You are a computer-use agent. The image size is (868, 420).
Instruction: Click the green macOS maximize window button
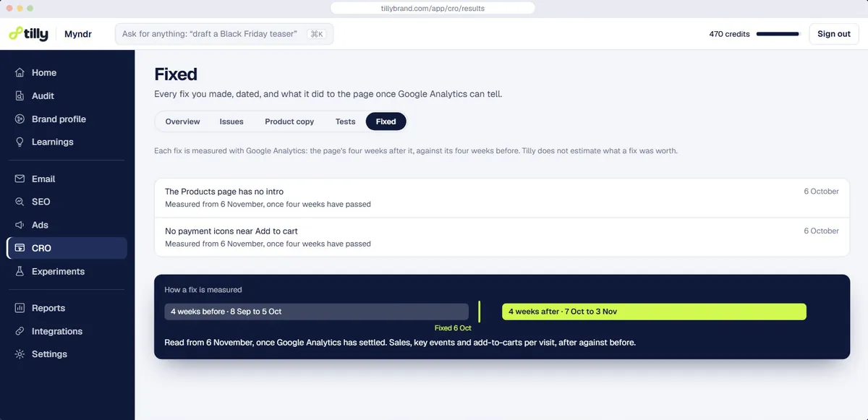[30, 8]
